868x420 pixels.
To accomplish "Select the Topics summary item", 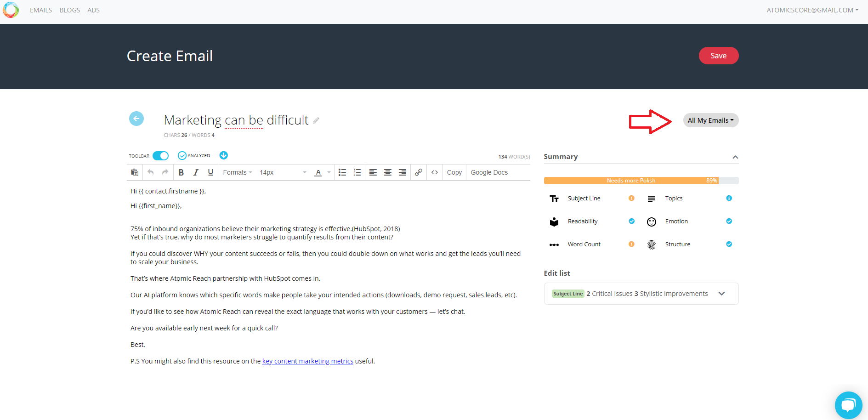I will (x=674, y=198).
